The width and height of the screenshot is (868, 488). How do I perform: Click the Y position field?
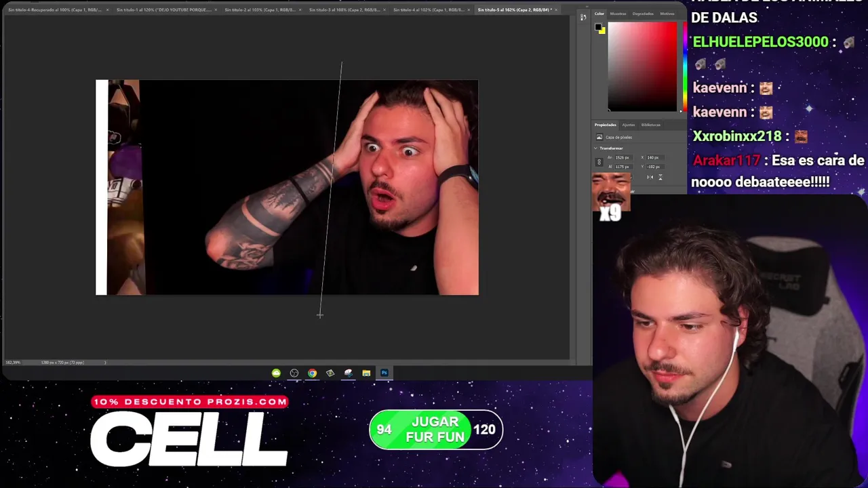pos(655,167)
